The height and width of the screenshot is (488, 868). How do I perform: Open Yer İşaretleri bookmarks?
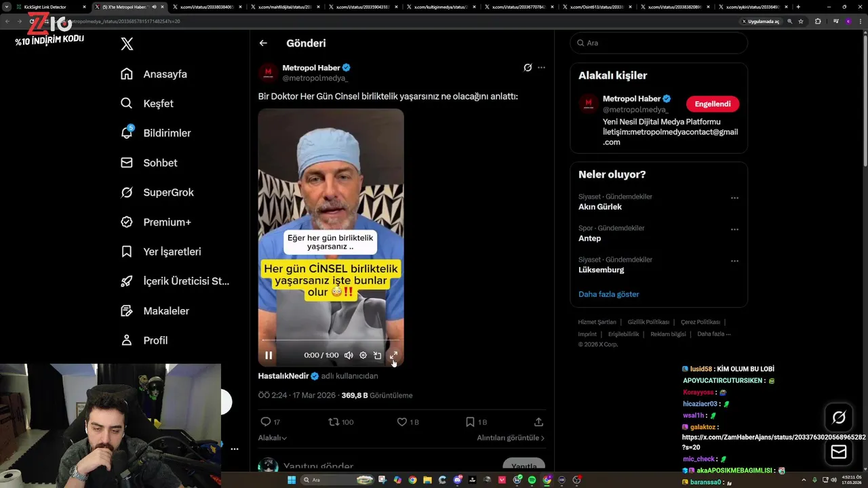[160, 251]
